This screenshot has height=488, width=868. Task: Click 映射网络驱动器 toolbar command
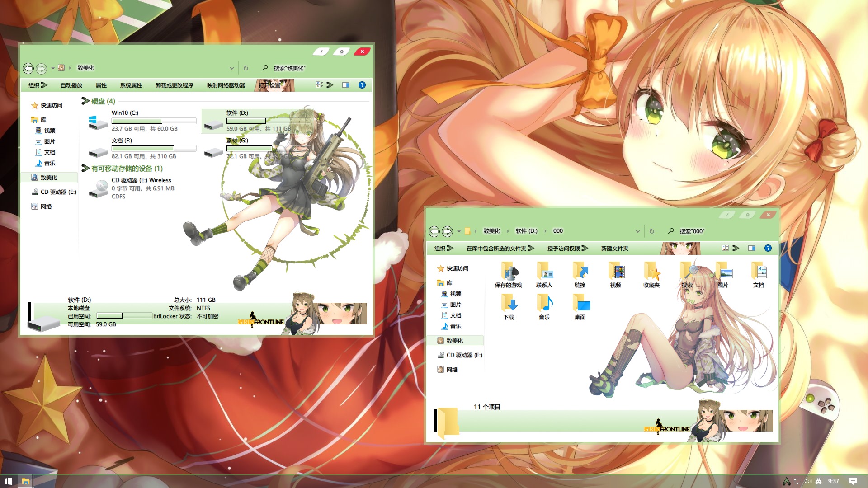click(x=226, y=85)
